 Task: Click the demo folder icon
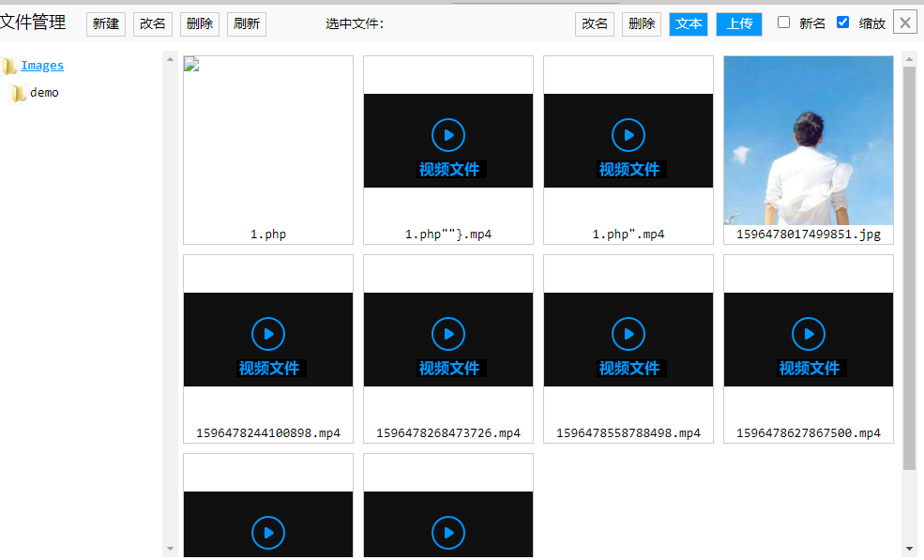click(x=19, y=93)
